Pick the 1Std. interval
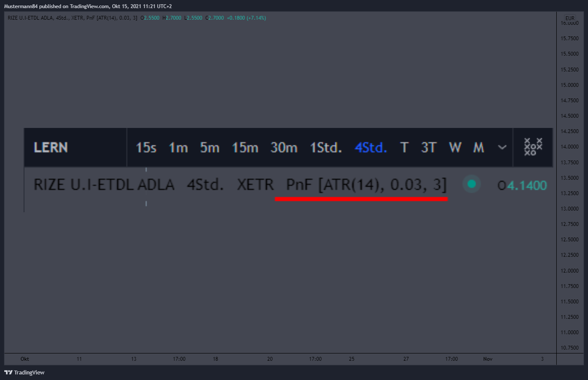Screen dimensions: 588x380 (326, 148)
